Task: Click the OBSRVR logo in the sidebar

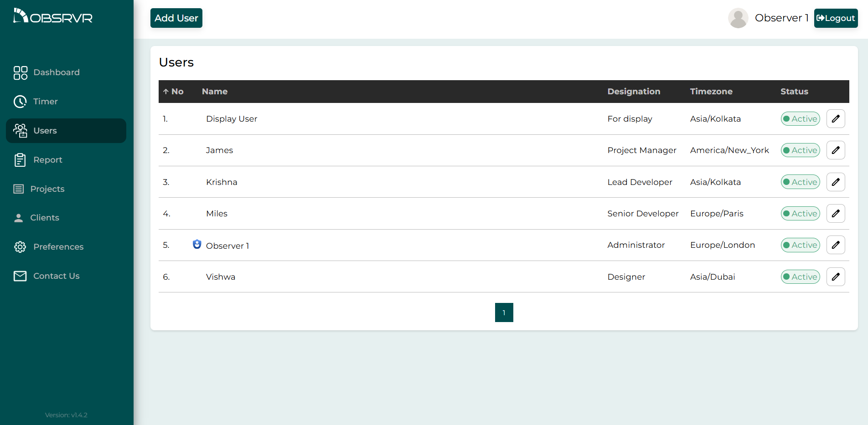Action: pos(53,16)
